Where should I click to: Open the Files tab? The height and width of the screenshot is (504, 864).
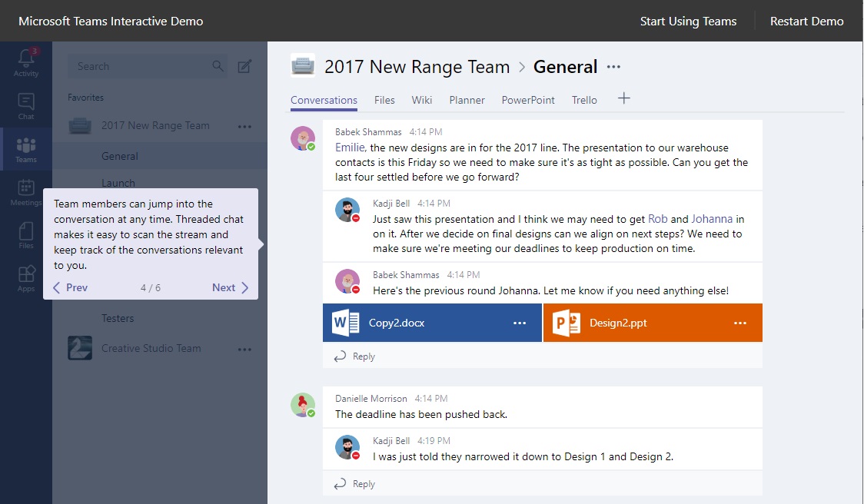pyautogui.click(x=384, y=100)
